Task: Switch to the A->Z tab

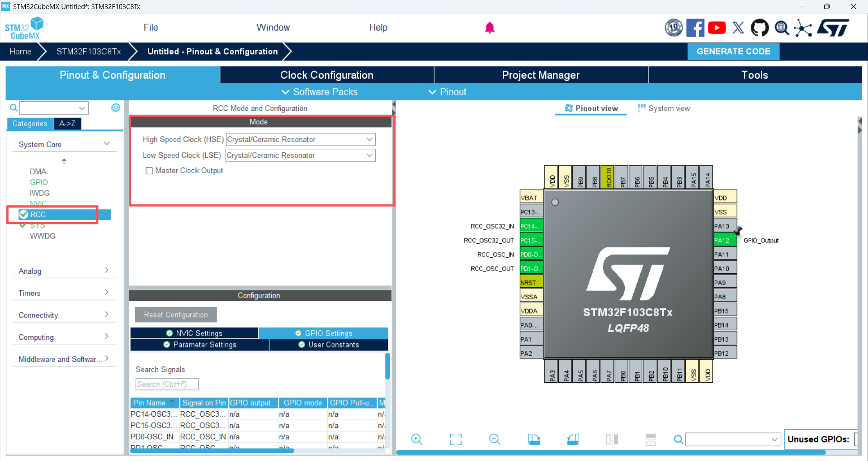Action: click(x=67, y=124)
